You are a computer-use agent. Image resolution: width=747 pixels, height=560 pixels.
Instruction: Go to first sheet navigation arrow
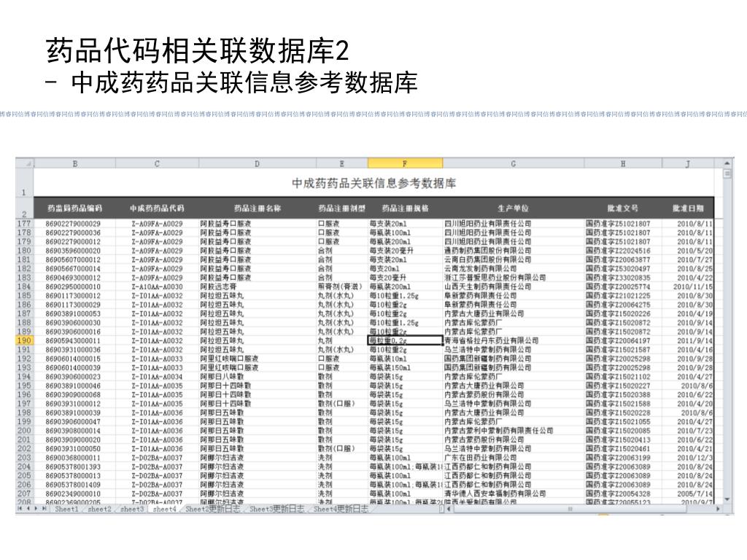(x=20, y=509)
